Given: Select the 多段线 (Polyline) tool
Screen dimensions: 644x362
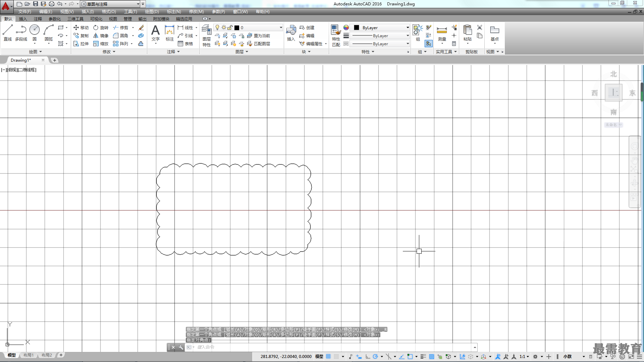Looking at the screenshot, I should (21, 33).
